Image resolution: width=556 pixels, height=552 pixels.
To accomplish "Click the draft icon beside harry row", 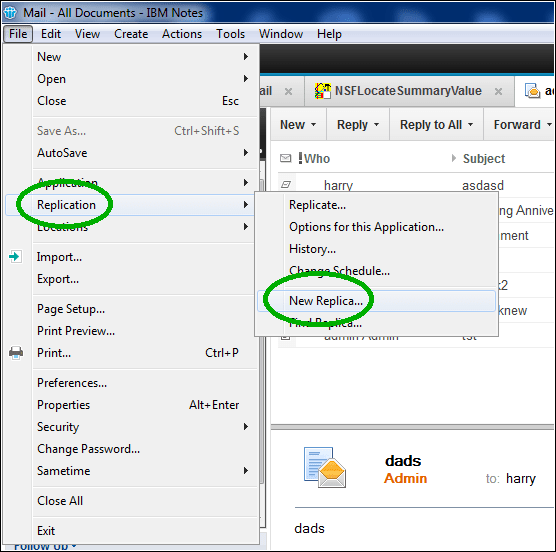I will coord(286,184).
